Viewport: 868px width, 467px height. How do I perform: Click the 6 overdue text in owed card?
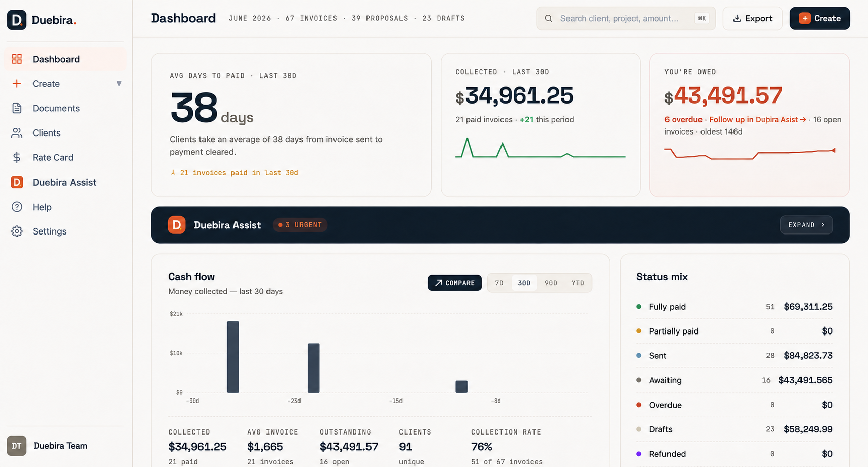point(683,120)
